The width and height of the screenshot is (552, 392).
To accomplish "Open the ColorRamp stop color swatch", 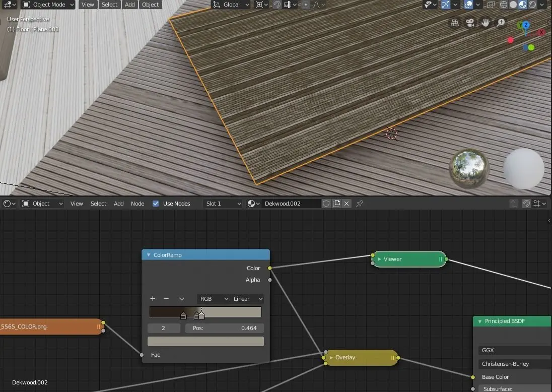I will point(205,341).
